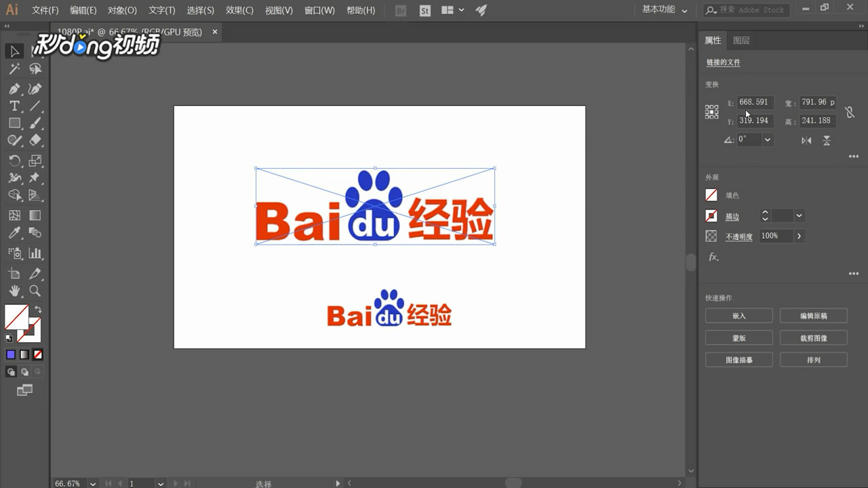Select the Line Segment tool

click(35, 106)
